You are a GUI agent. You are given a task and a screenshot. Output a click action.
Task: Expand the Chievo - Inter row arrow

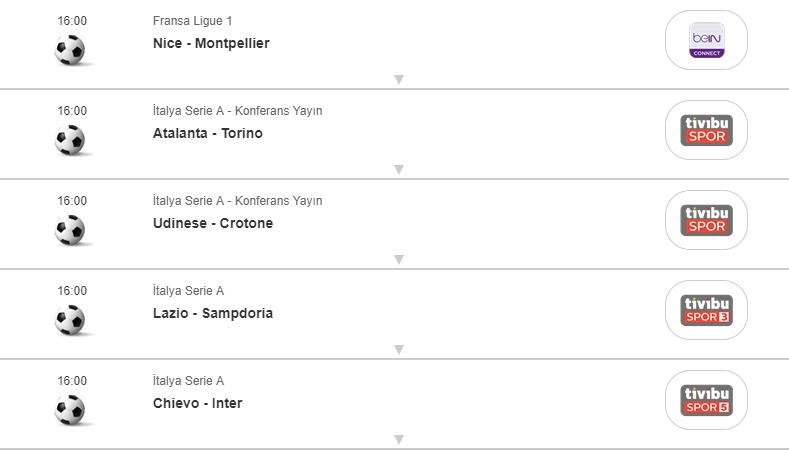coord(398,439)
